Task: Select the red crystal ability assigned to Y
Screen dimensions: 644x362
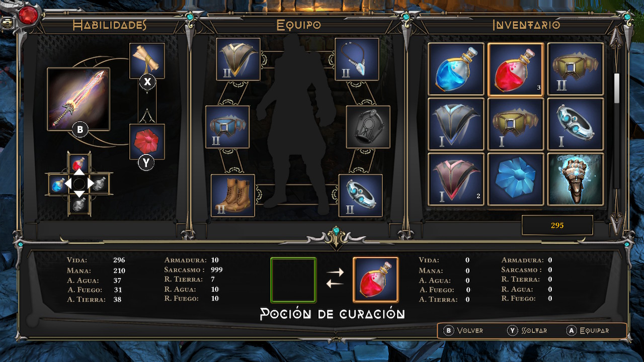Action: coord(147,142)
